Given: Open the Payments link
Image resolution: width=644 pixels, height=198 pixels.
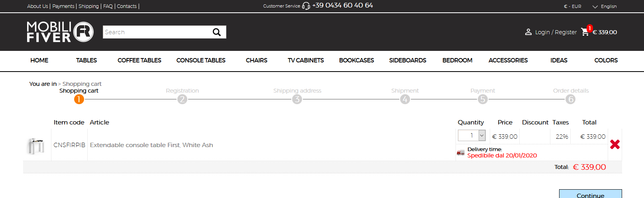Looking at the screenshot, I should 63,6.
